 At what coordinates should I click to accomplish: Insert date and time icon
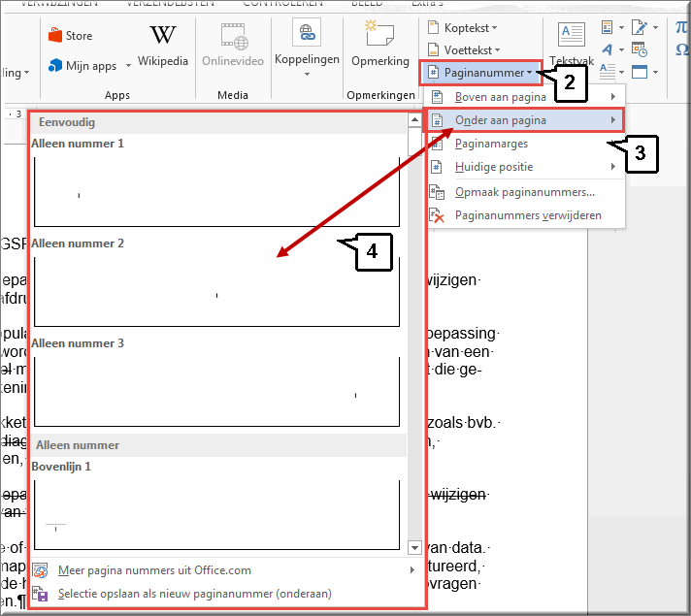pyautogui.click(x=639, y=49)
